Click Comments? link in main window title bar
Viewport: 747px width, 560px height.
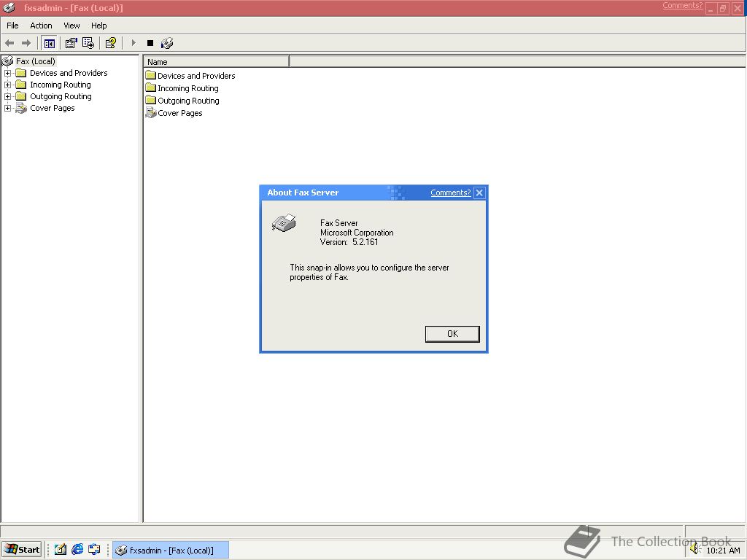point(682,5)
